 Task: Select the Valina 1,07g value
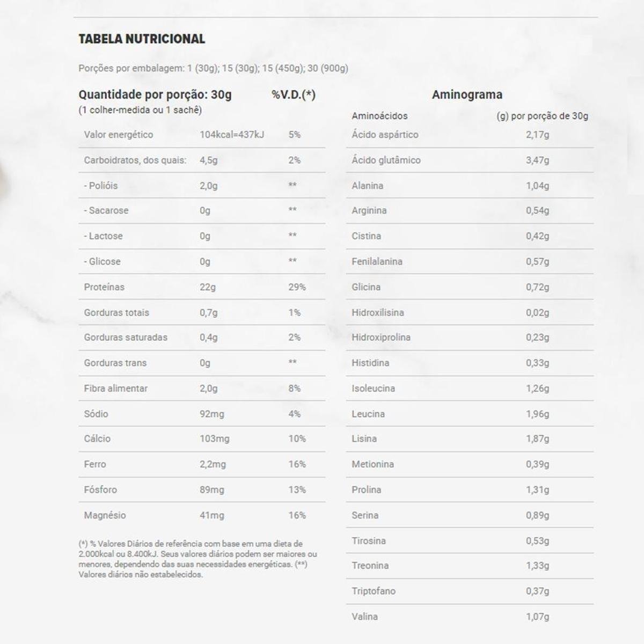pyautogui.click(x=537, y=617)
